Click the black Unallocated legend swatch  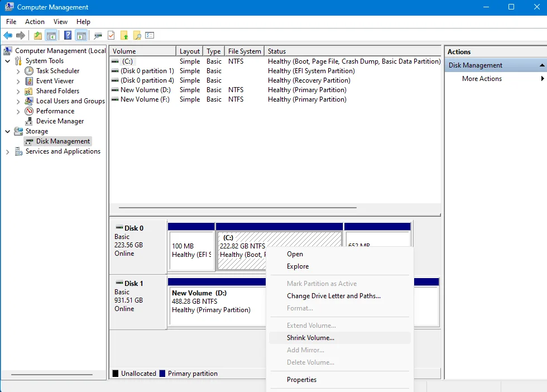pyautogui.click(x=116, y=374)
